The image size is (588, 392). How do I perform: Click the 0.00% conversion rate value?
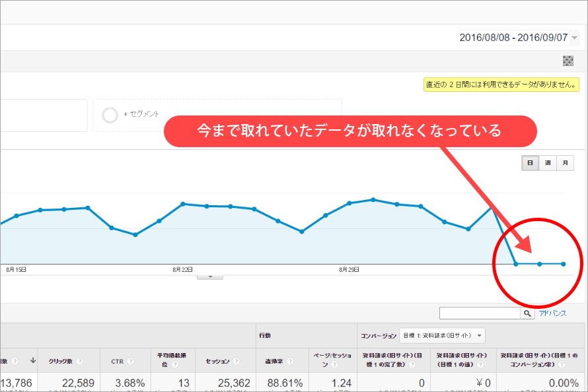[x=564, y=383]
